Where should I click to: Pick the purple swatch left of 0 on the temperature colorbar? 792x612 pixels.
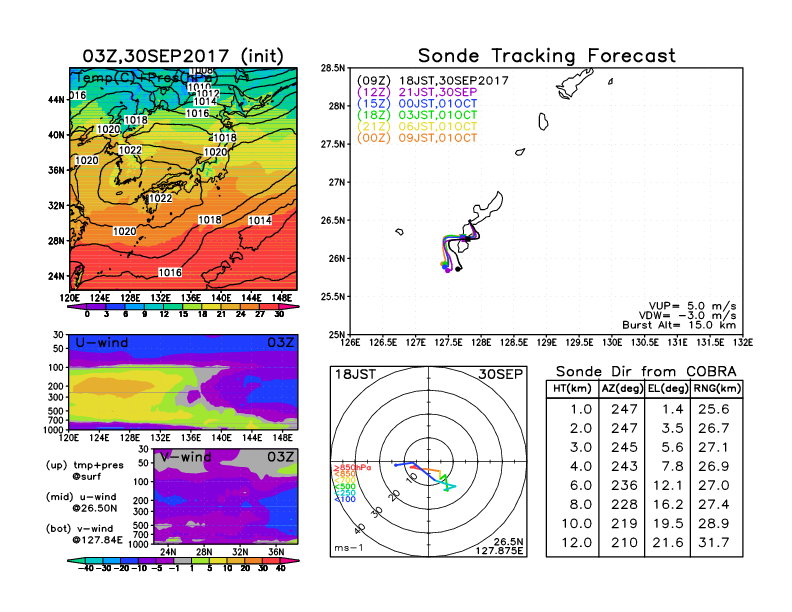(x=77, y=306)
